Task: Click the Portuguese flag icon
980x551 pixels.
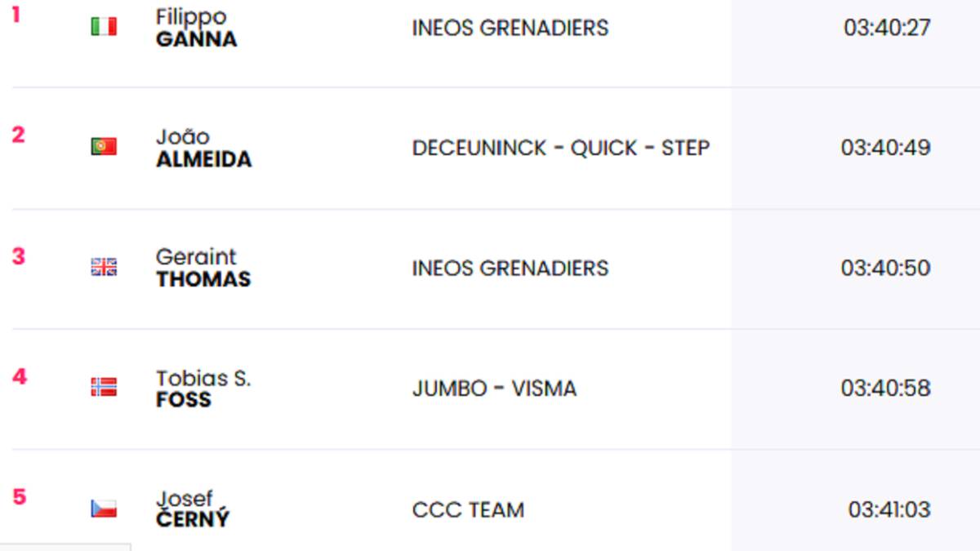Action: (x=104, y=147)
